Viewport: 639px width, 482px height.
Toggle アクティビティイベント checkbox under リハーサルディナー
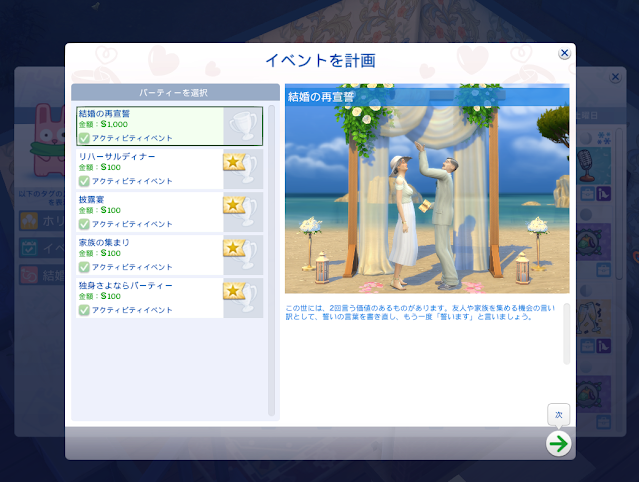pos(84,181)
